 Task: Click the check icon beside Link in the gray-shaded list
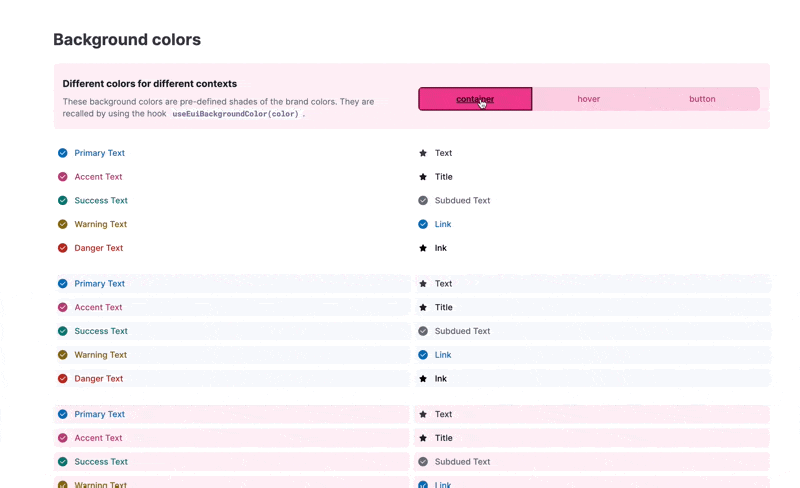click(423, 355)
